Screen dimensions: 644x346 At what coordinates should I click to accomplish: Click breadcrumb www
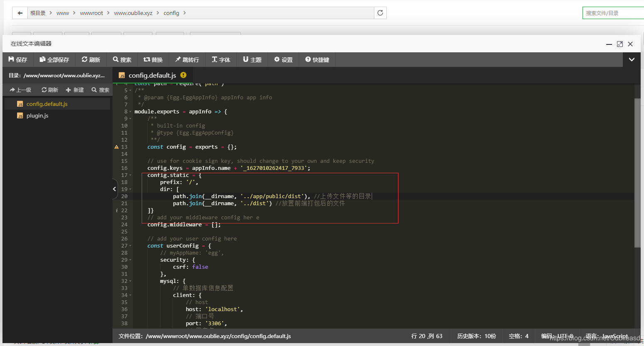pyautogui.click(x=63, y=13)
